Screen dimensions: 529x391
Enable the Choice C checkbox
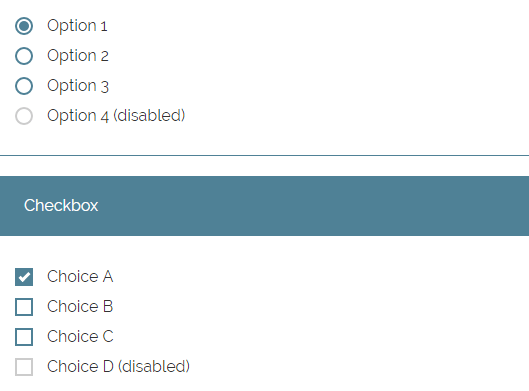tap(24, 337)
